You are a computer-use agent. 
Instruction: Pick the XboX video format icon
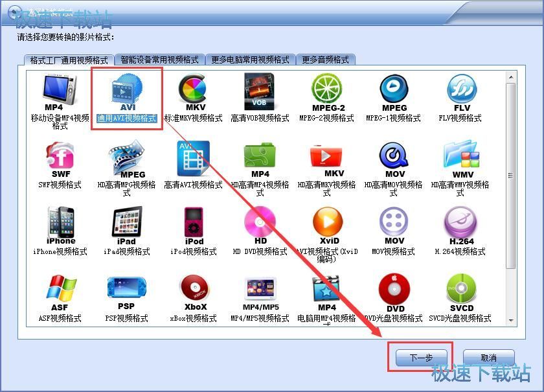194,292
